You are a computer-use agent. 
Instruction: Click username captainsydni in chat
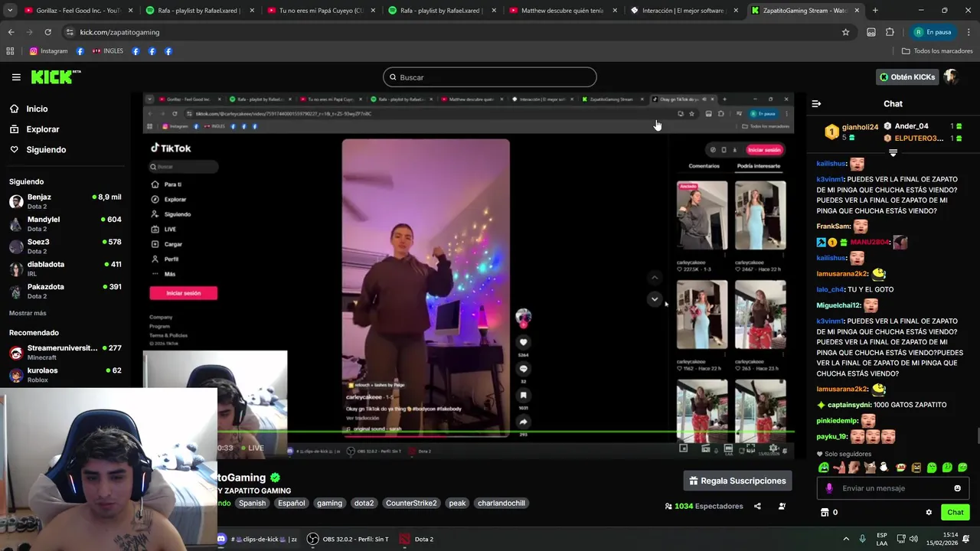849,405
